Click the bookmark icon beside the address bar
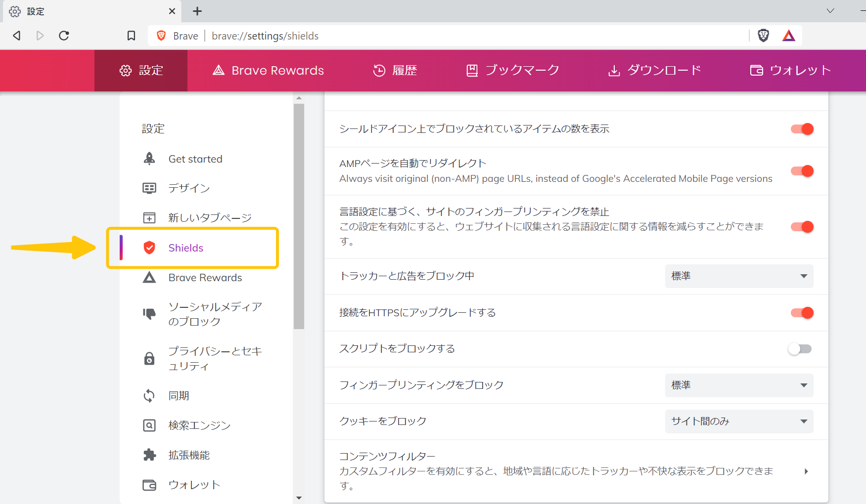This screenshot has height=504, width=866. (x=131, y=36)
